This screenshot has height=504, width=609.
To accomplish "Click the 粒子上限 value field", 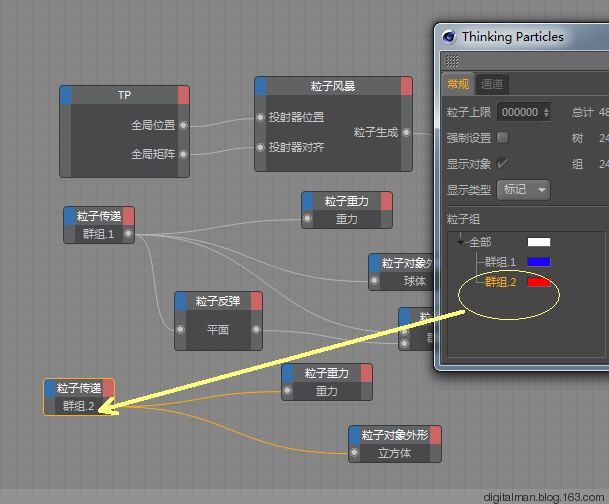I will pos(520,113).
